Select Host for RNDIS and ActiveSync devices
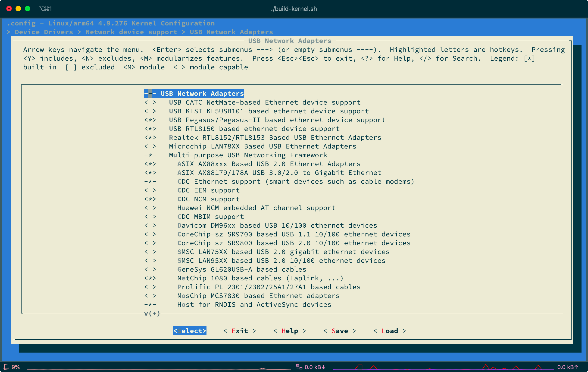 click(254, 304)
